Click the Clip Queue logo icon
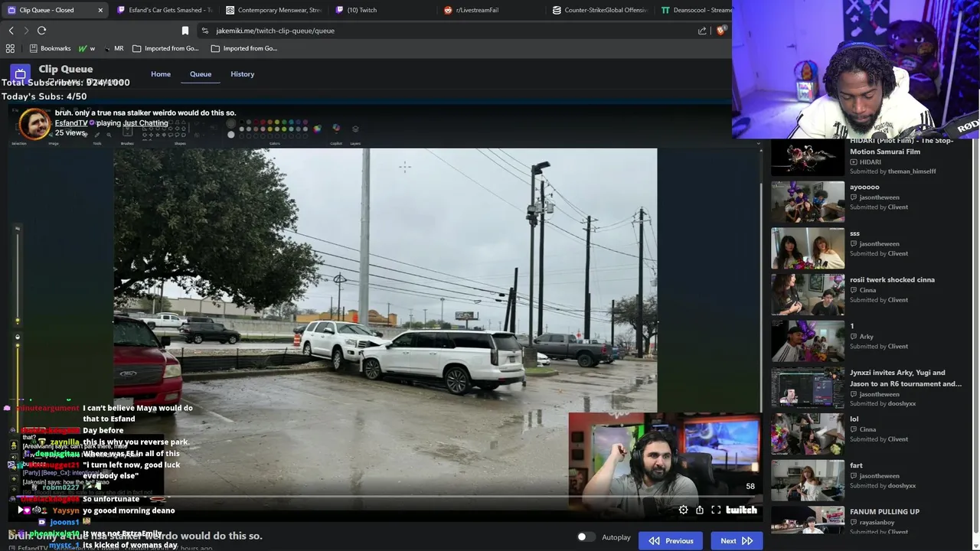The height and width of the screenshot is (551, 980). pos(20,74)
